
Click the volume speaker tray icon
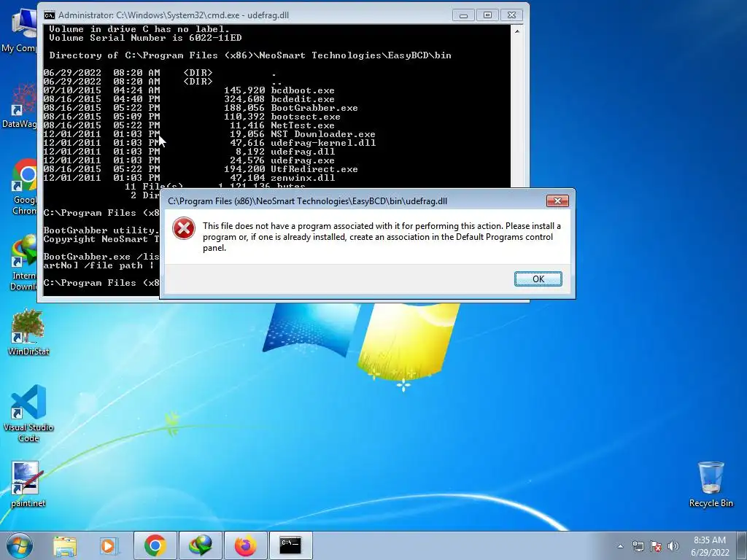click(x=673, y=546)
